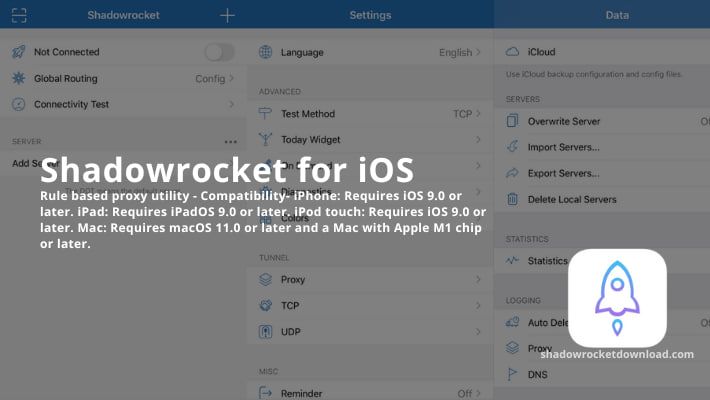Click the DNS flag icon
Image resolution: width=710 pixels, height=400 pixels.
[x=512, y=374]
